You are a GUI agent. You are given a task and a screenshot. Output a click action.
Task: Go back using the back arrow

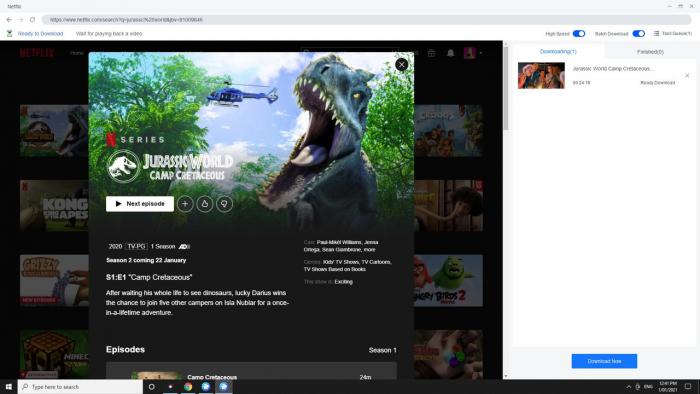9,20
